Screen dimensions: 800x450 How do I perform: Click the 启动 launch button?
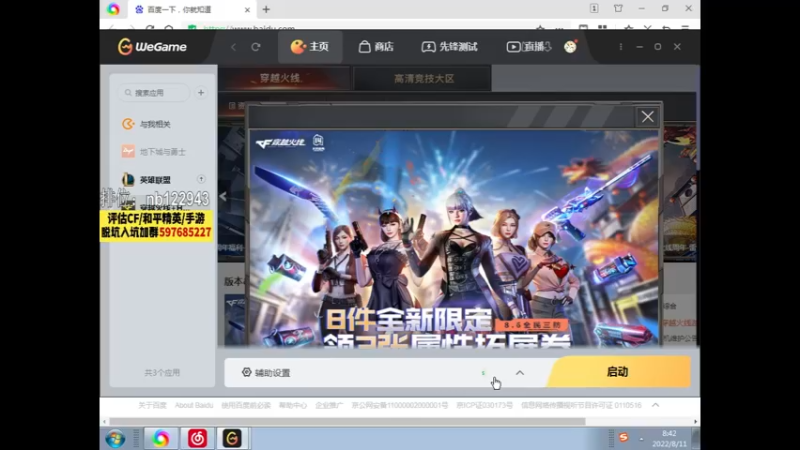pos(619,371)
